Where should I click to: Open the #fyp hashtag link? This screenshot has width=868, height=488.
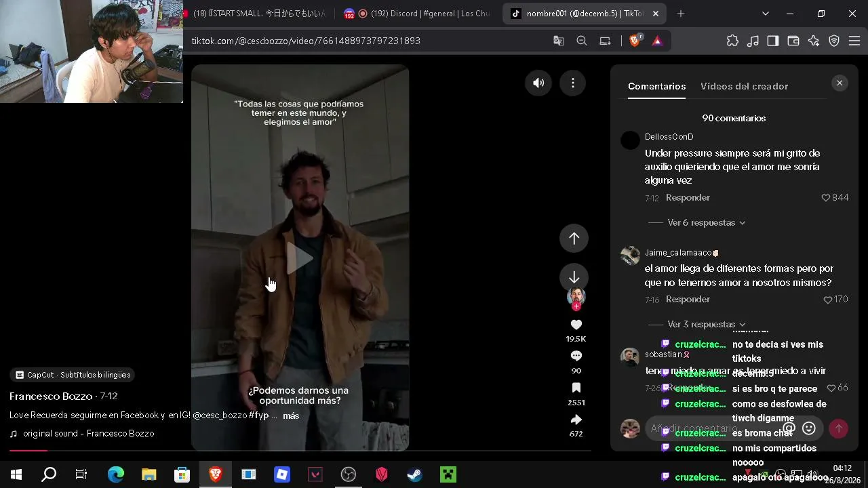(x=258, y=415)
